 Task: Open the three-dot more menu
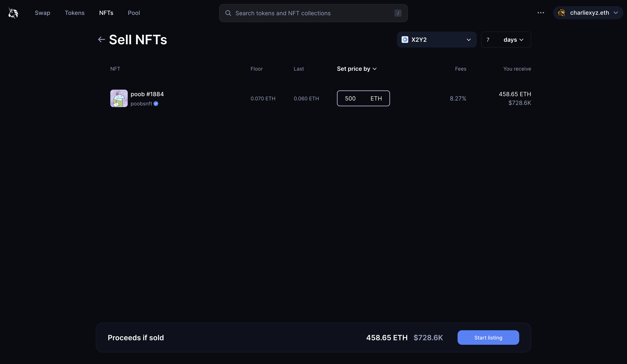coord(540,13)
